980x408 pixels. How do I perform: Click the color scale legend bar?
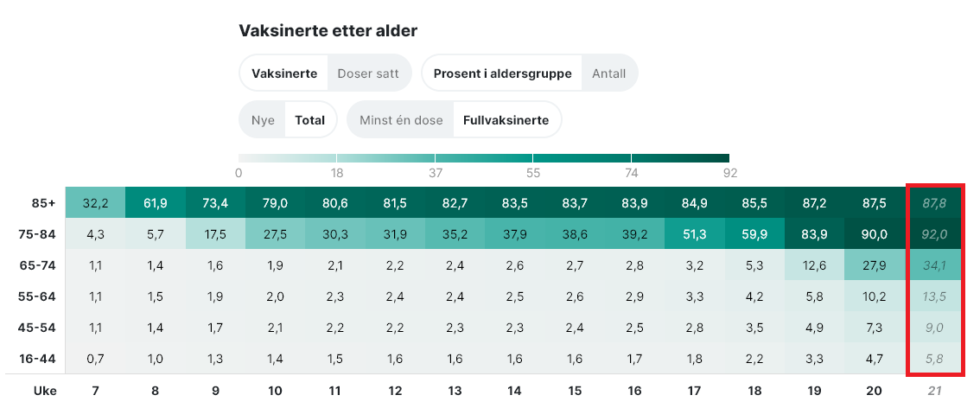point(484,158)
